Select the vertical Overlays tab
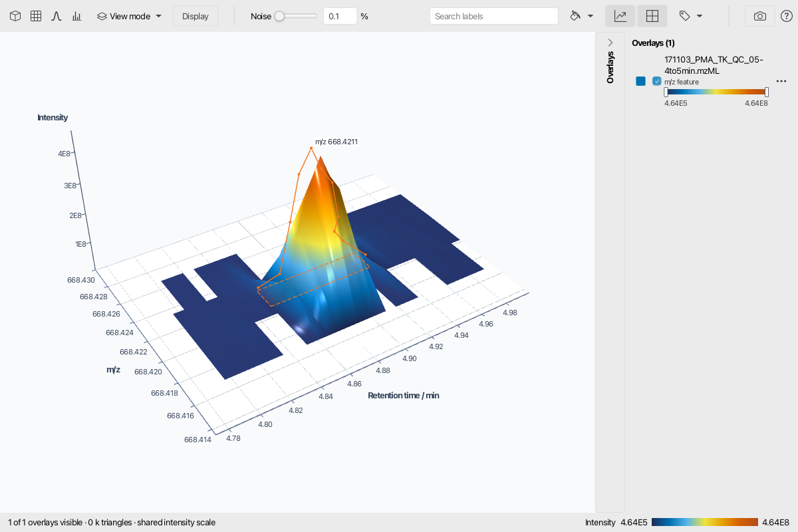The height and width of the screenshot is (532, 798). click(610, 67)
